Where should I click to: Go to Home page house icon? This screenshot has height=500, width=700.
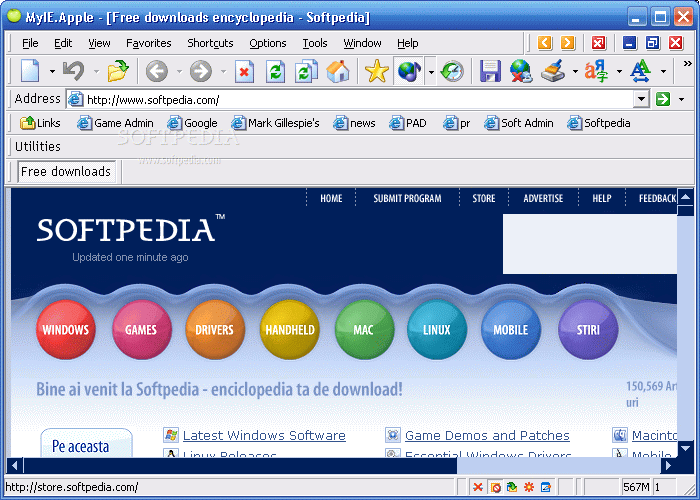point(338,71)
